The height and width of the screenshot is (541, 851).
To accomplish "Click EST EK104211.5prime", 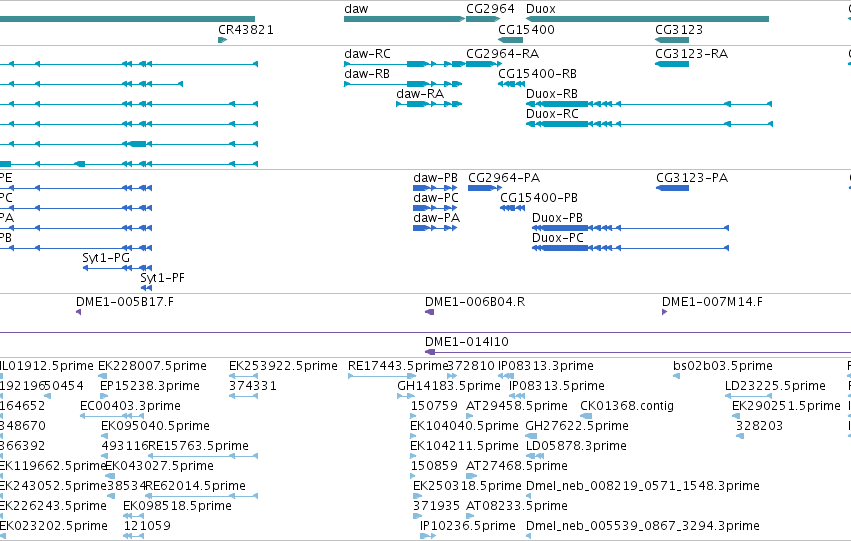I will point(414,456).
